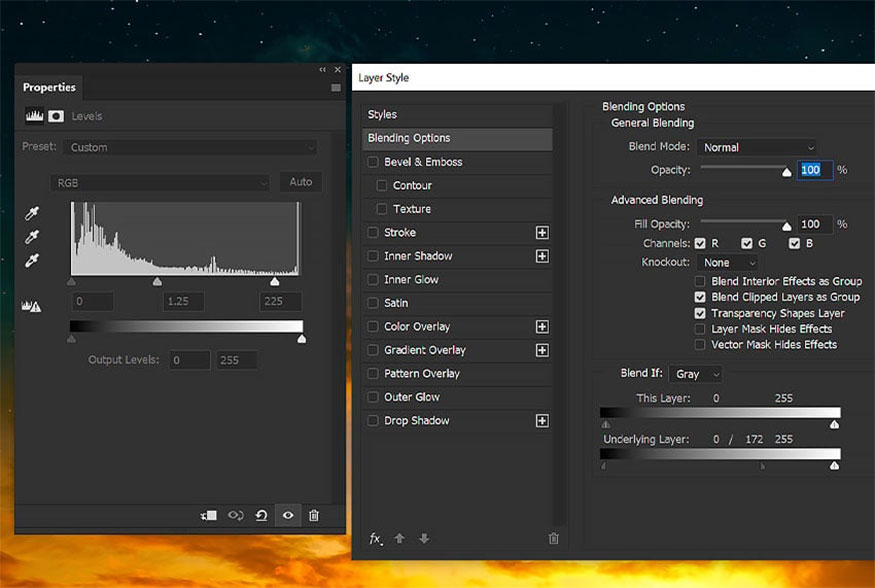Viewport: 875px width, 588px height.
Task: Uncheck the B channel checkbox
Action: [x=794, y=244]
